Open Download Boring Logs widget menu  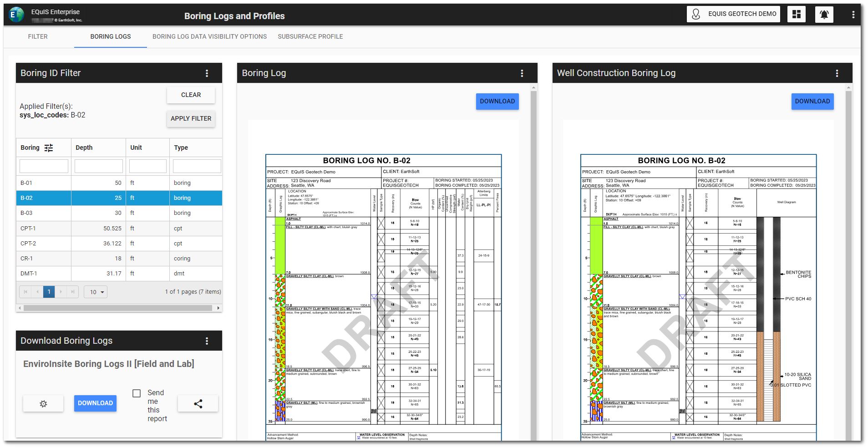pos(207,341)
